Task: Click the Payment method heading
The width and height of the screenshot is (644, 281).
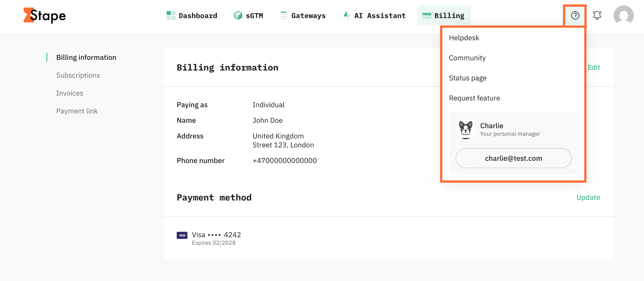Action: point(214,197)
